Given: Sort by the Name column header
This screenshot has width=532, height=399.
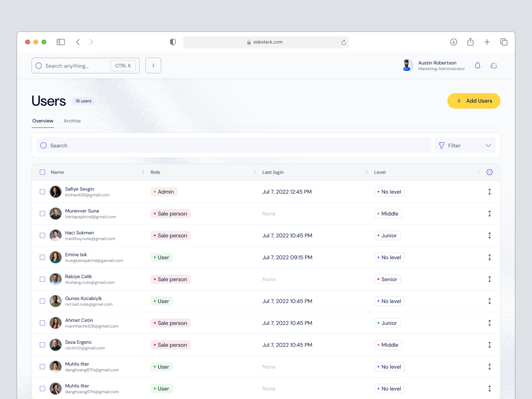Looking at the screenshot, I should click(57, 172).
